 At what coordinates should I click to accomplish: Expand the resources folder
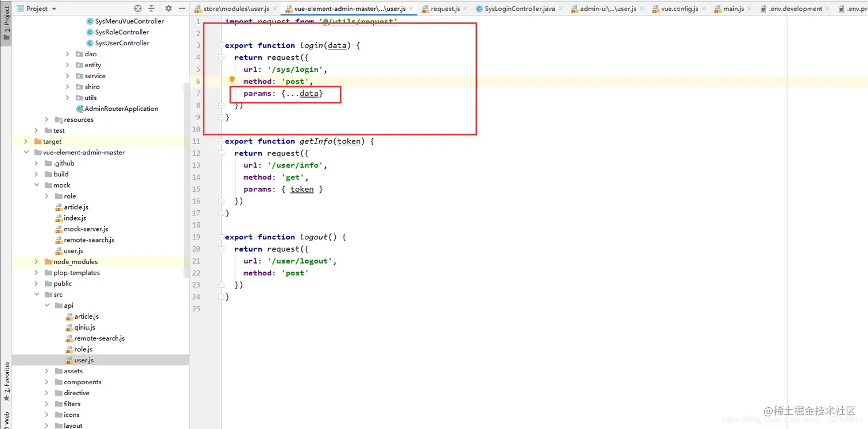pyautogui.click(x=47, y=119)
